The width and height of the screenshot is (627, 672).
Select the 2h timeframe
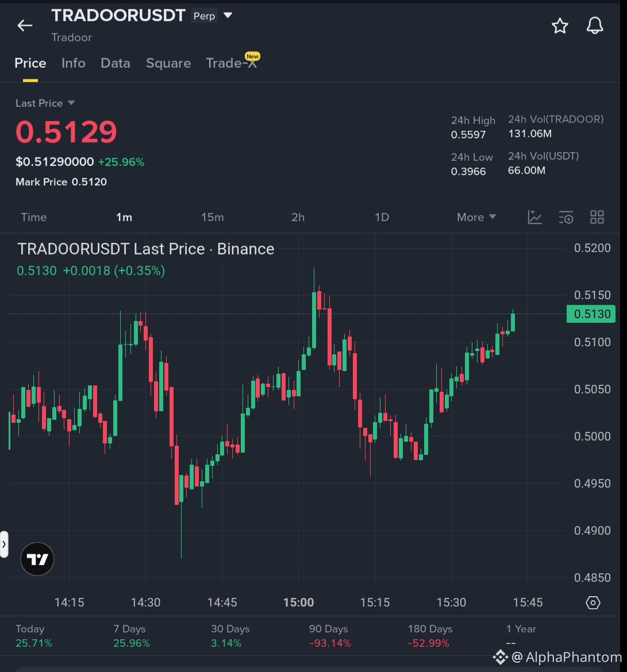298,217
